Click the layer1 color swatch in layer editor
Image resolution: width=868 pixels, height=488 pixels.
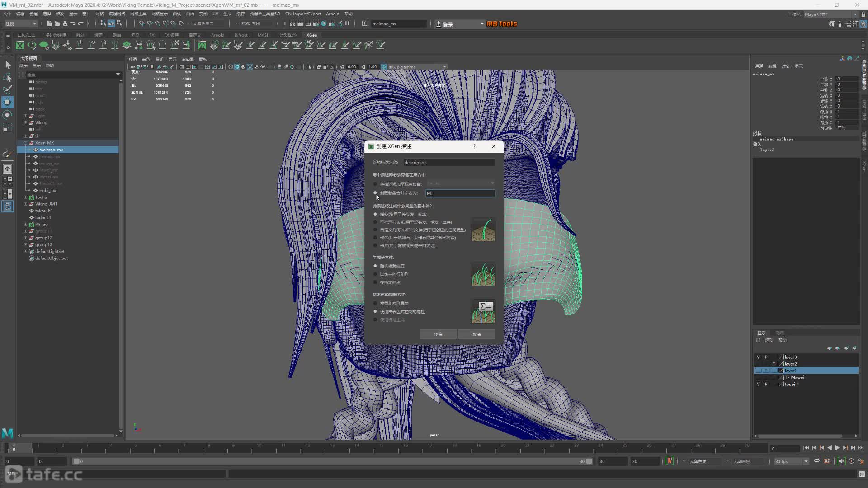pyautogui.click(x=781, y=371)
